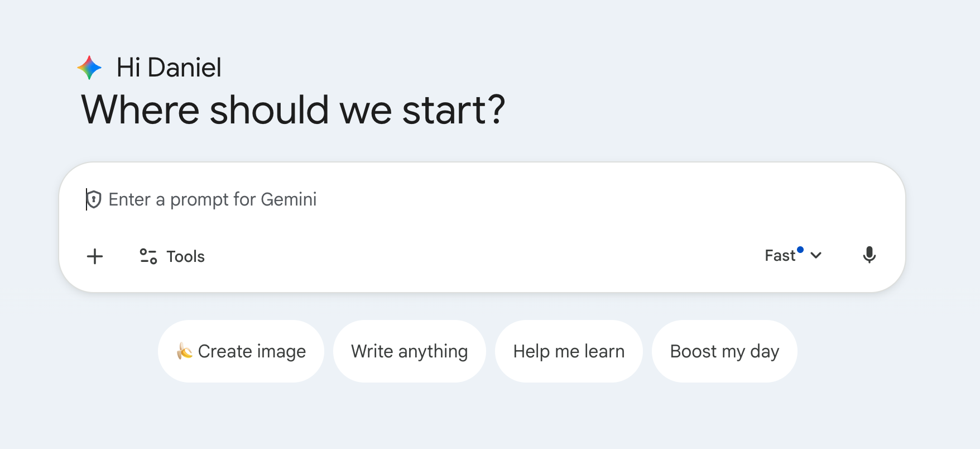This screenshot has width=980, height=449.
Task: Open the Tools menu label
Action: (x=185, y=257)
